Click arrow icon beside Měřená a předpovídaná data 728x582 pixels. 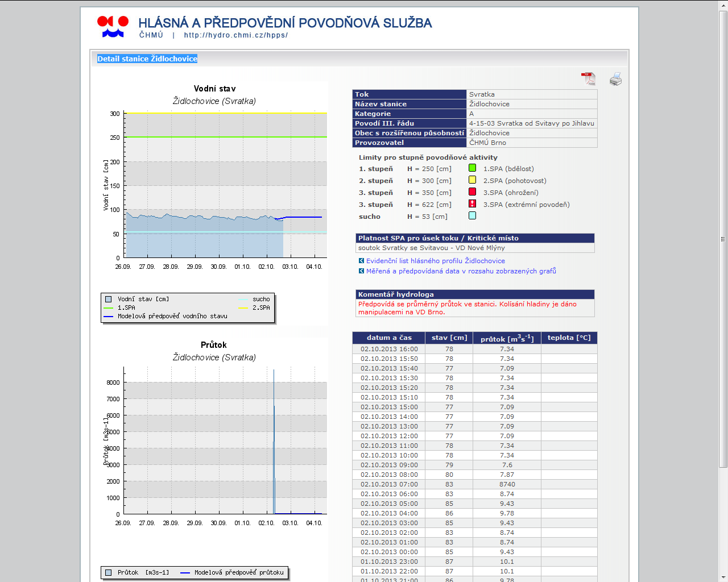coord(361,271)
